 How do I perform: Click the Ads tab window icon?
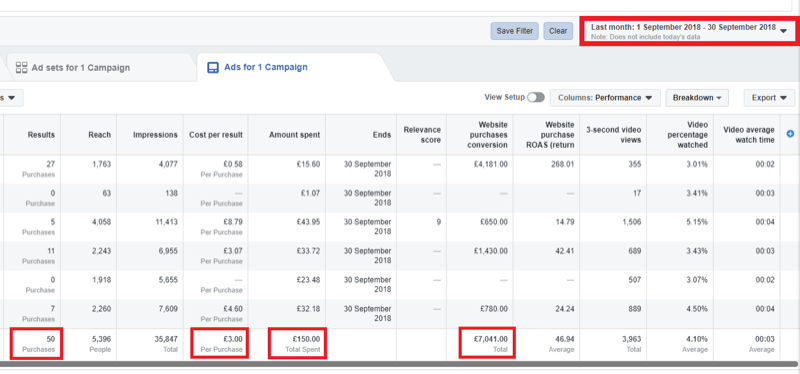213,67
